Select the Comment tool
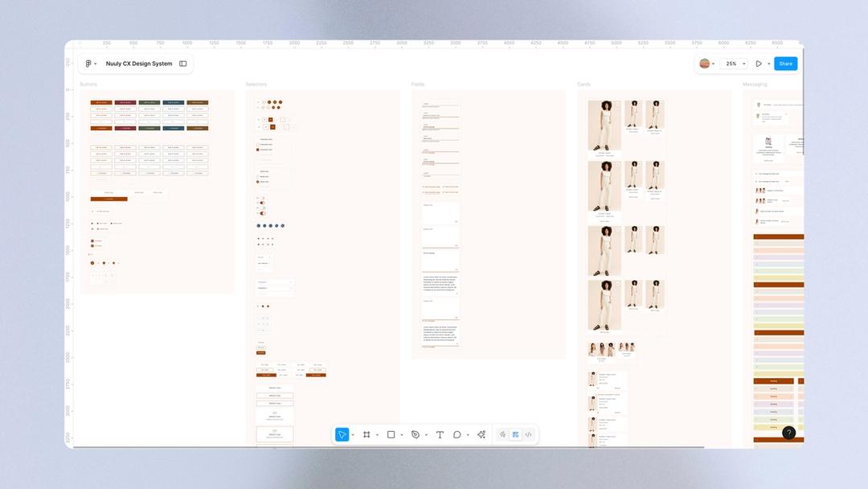 (457, 434)
